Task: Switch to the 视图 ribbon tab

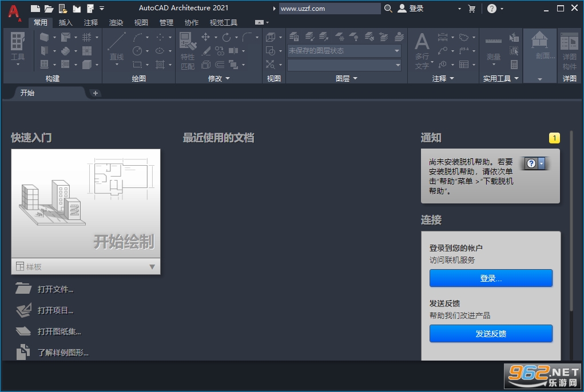Action: coord(141,23)
